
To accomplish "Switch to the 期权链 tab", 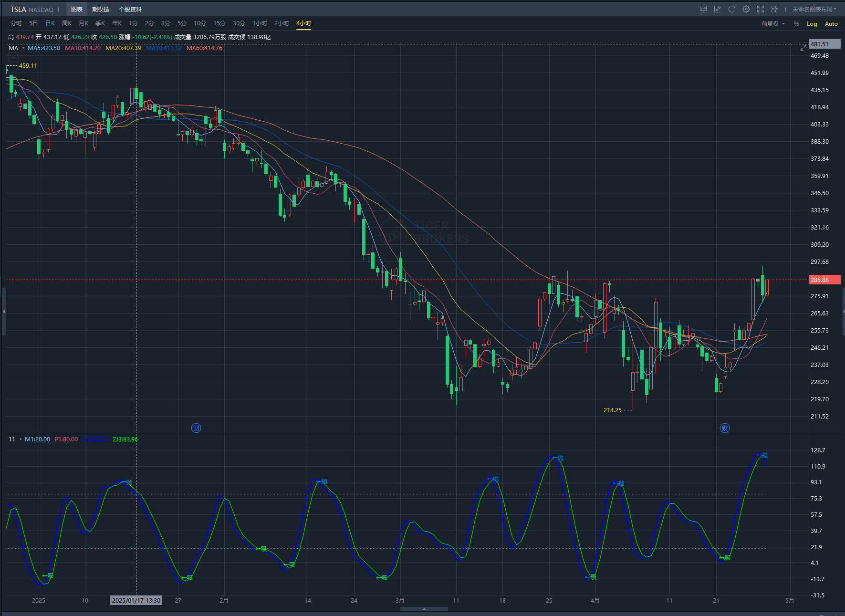I will (101, 10).
